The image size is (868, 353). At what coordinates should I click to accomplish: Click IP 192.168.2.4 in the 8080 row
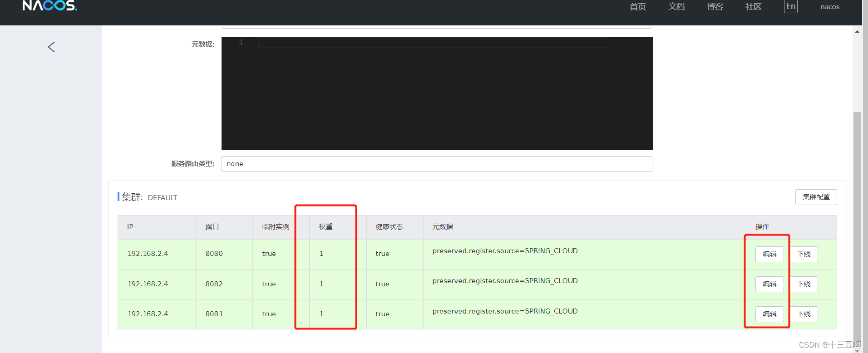tap(148, 254)
